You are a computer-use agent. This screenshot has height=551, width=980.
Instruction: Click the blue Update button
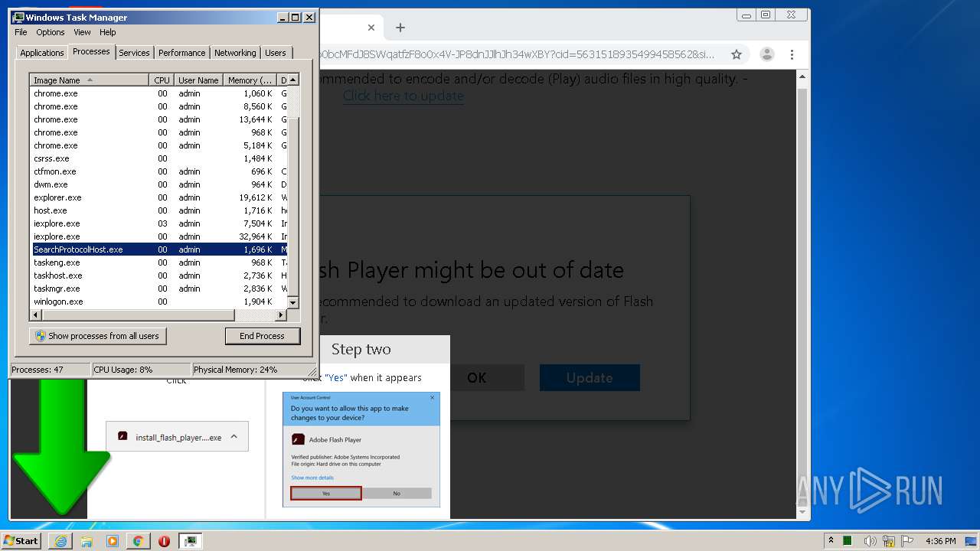tap(590, 378)
